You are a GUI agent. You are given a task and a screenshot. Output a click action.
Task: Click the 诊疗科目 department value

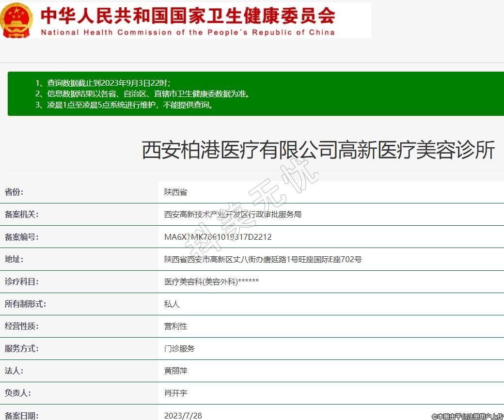point(211,281)
